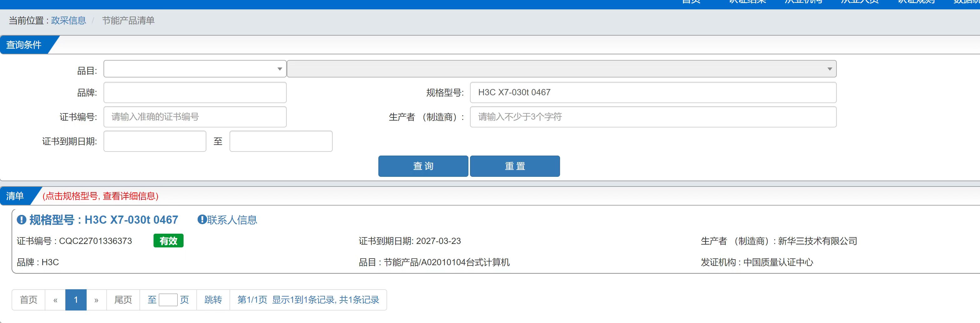
Task: Click the info icon beside 规格型号 heading
Action: [22, 220]
